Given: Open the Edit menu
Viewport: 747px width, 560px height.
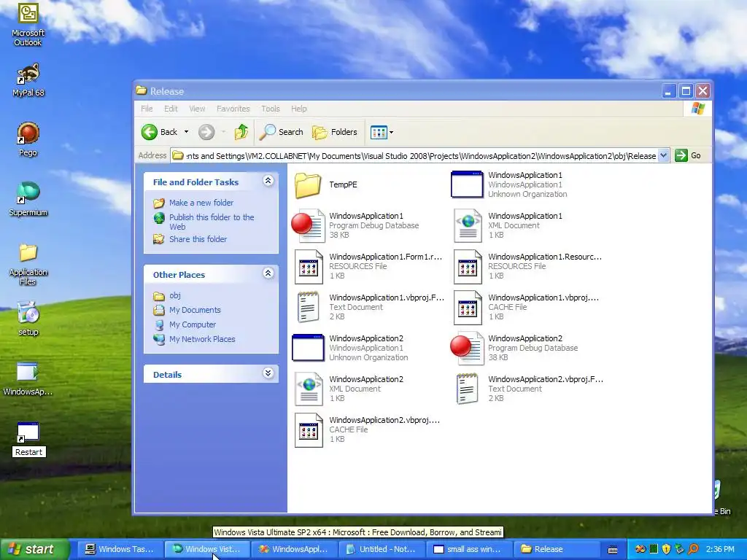Looking at the screenshot, I should 171,109.
